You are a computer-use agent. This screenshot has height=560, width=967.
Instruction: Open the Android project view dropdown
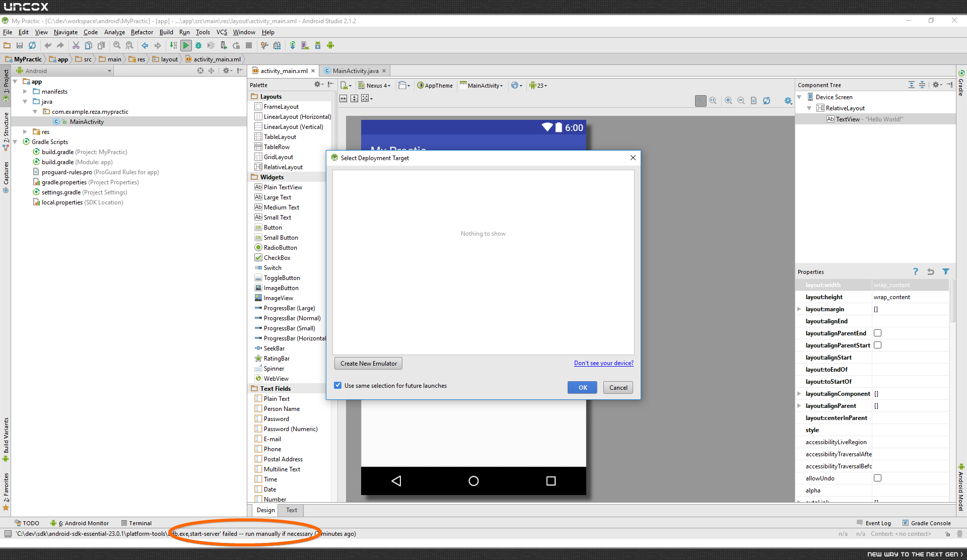click(63, 71)
